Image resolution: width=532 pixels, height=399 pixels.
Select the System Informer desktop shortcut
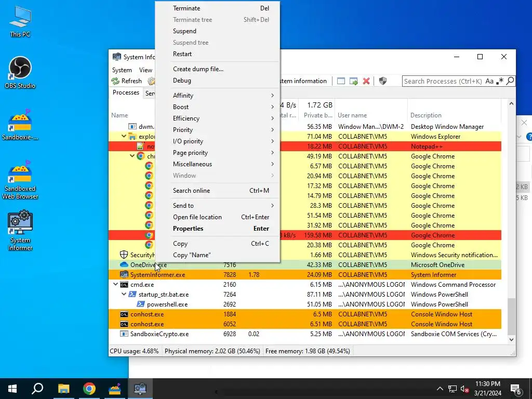[20, 231]
